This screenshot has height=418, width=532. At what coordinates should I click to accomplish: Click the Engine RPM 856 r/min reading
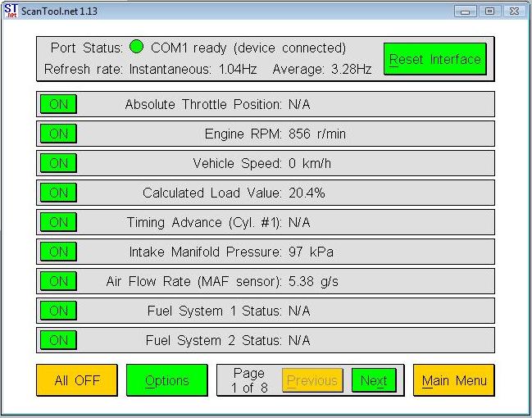click(x=317, y=134)
